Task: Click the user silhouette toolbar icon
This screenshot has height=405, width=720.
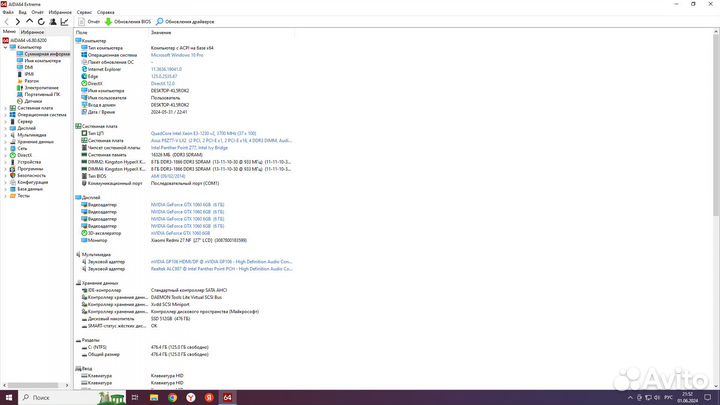Action: point(53,22)
